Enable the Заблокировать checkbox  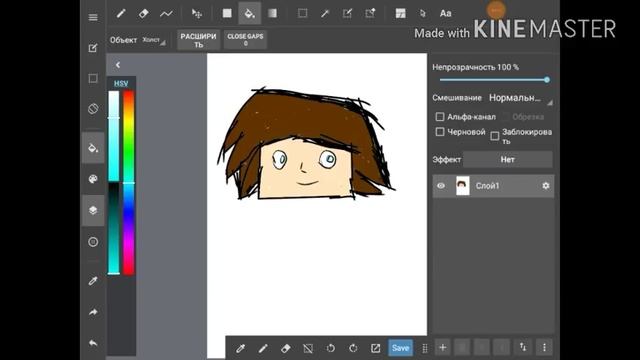[495, 136]
